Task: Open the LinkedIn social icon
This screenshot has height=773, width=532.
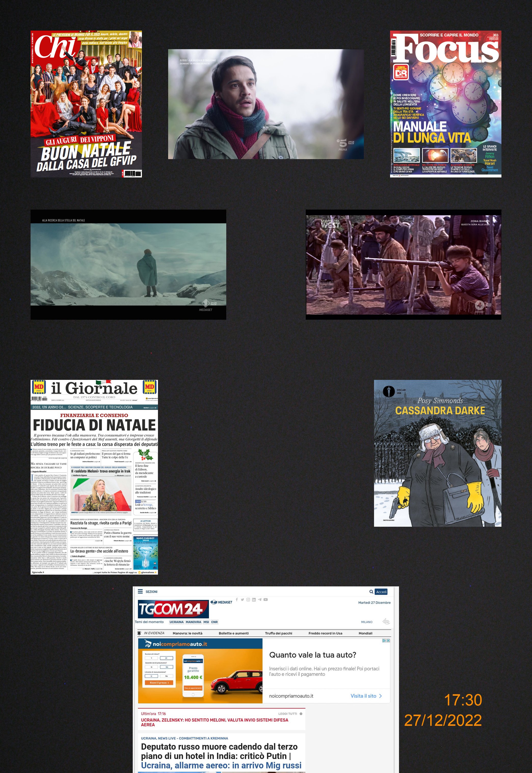Action: [x=254, y=600]
